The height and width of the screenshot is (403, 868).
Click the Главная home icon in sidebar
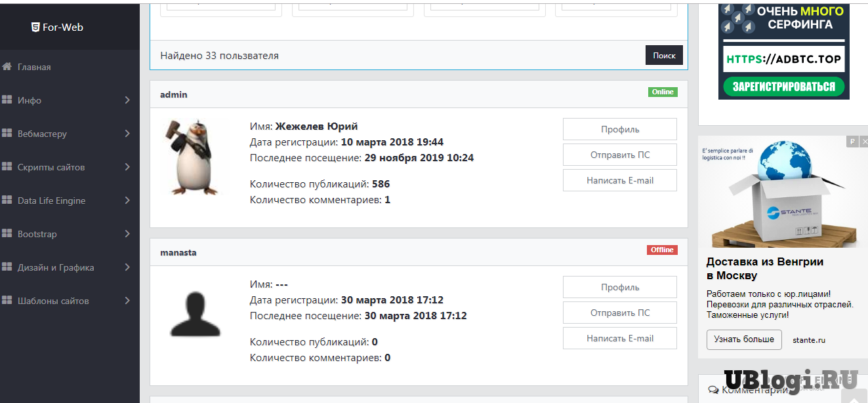(x=7, y=67)
